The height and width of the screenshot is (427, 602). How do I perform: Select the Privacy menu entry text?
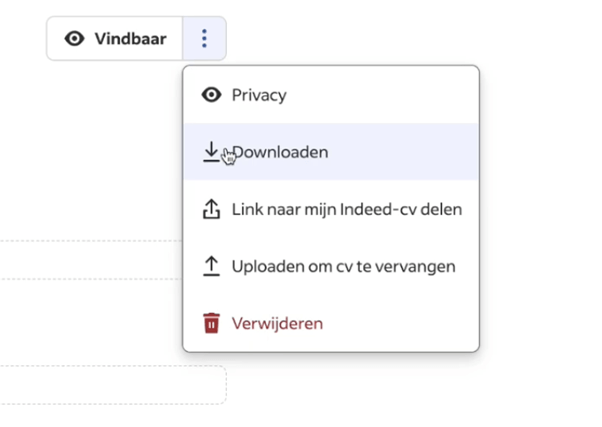pos(259,95)
